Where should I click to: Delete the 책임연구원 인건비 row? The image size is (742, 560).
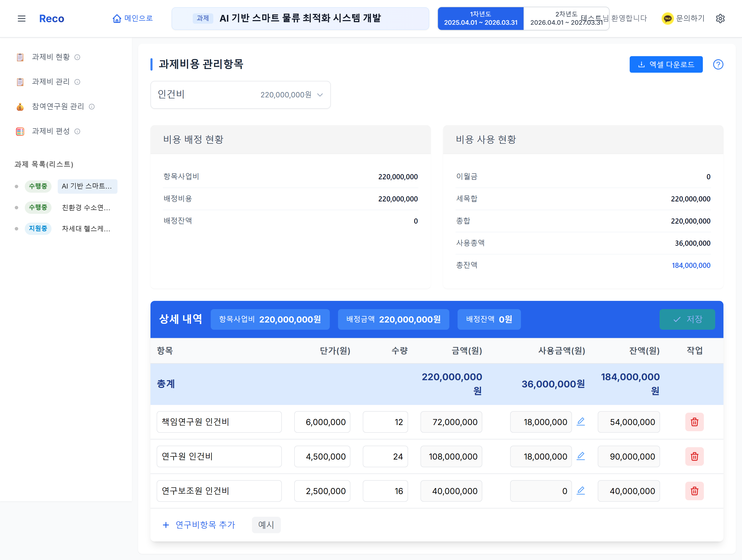click(694, 422)
